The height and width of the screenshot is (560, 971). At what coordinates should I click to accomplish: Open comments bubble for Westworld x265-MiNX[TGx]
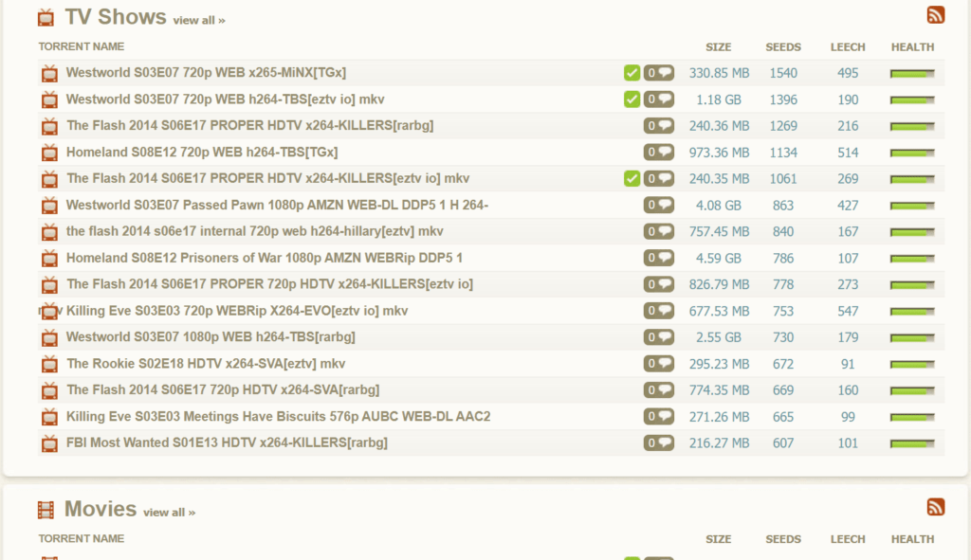[x=659, y=73]
